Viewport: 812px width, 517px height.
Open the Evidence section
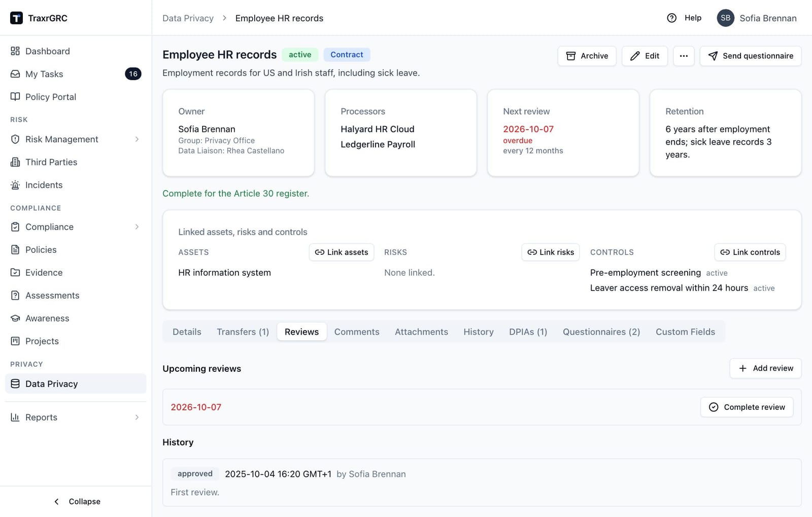(x=76, y=273)
